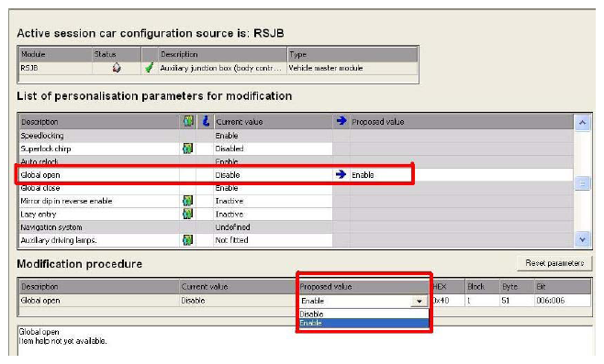Select the Navigation system parameter row
The width and height of the screenshot is (604, 364).
coord(296,227)
